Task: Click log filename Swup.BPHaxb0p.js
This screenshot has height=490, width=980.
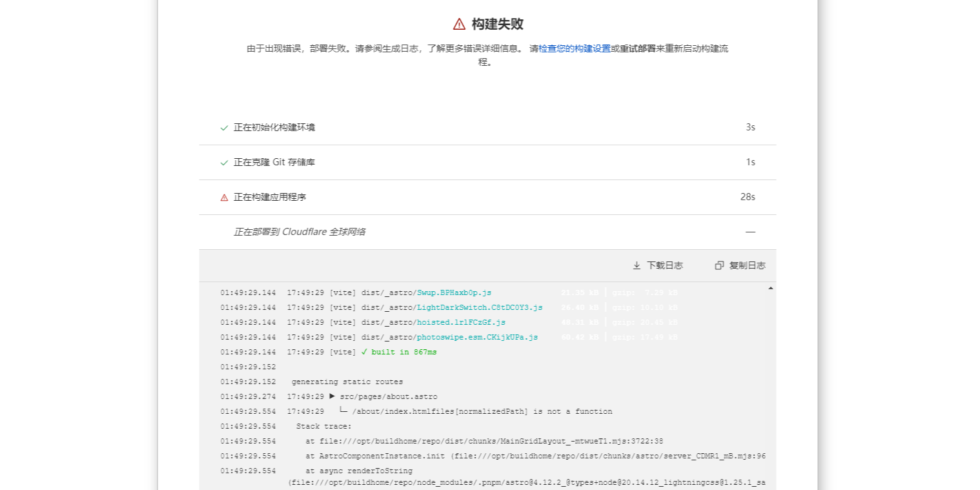Action: tap(454, 292)
